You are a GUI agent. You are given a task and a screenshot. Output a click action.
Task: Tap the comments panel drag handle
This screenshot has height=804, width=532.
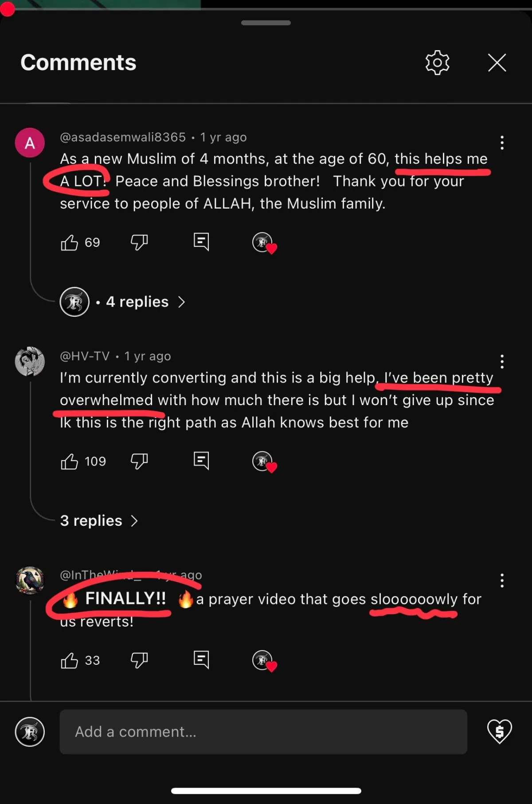(x=266, y=23)
